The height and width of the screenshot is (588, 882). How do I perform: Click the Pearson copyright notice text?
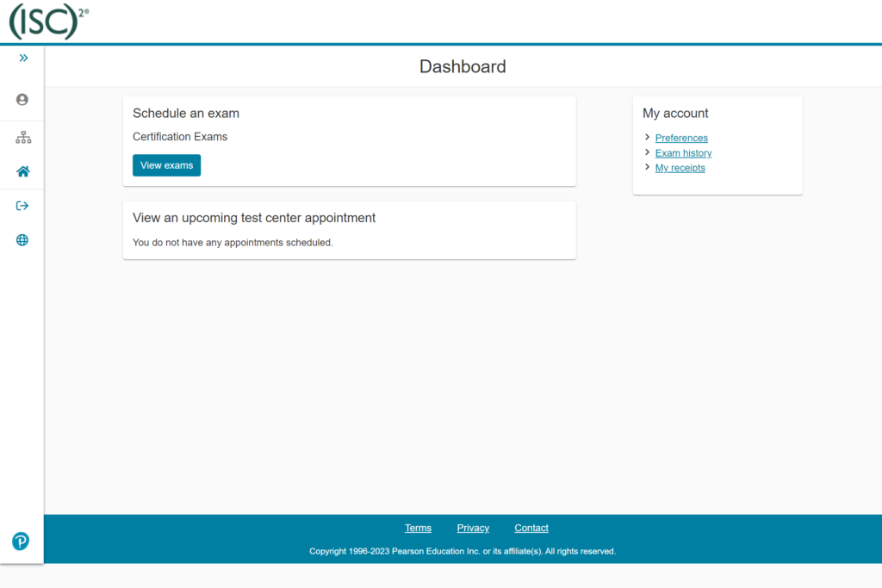pyautogui.click(x=463, y=551)
